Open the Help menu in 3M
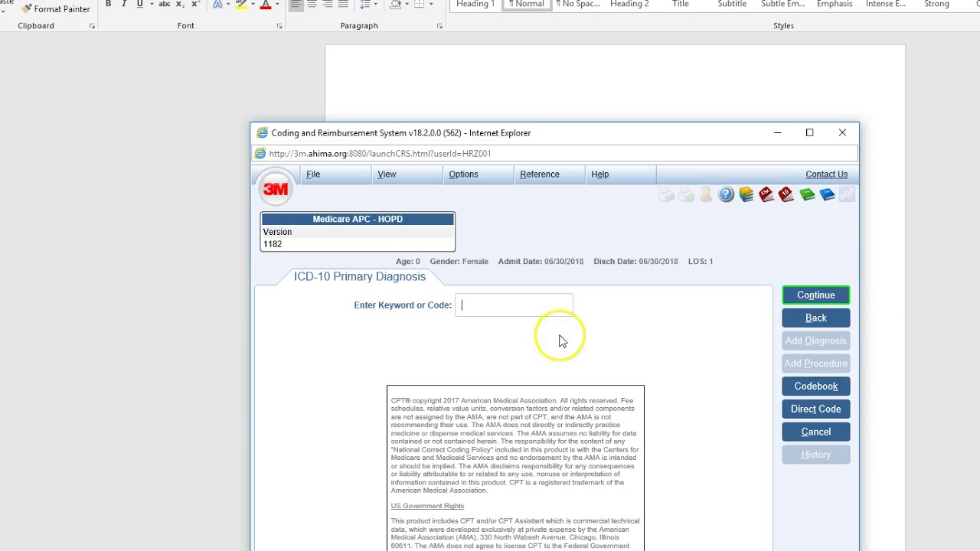Viewport: 980px width, 551px height. (599, 174)
